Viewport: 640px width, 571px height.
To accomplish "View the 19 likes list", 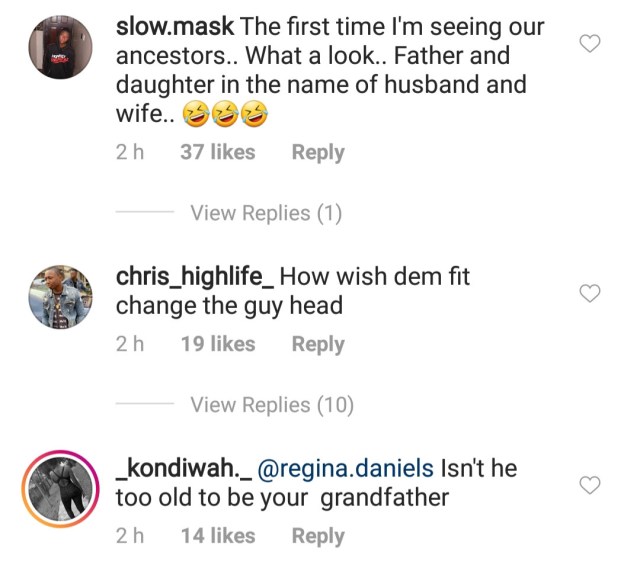I will [x=217, y=344].
